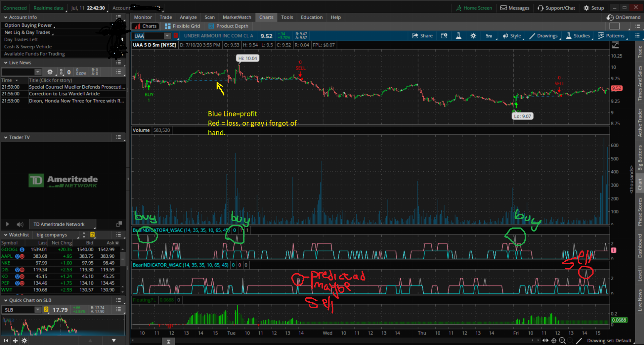Open the Flexible Grid subtab
This screenshot has width=644, height=345.
[x=182, y=26]
